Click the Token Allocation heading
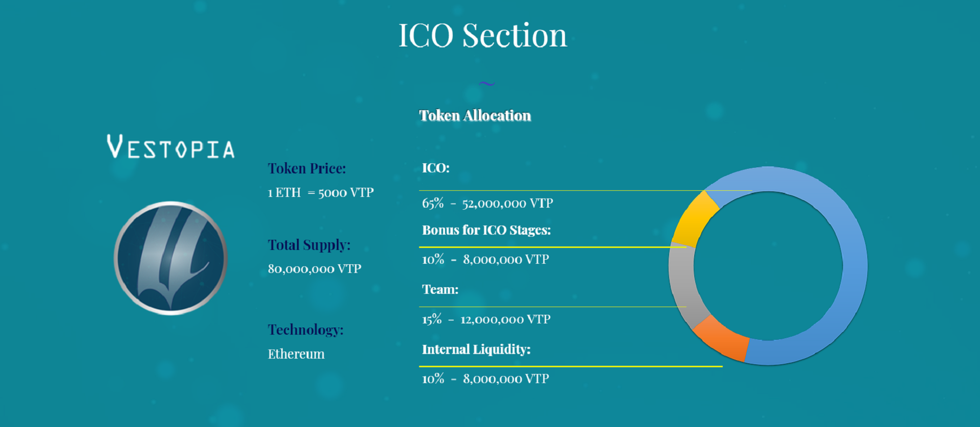The width and height of the screenshot is (980, 427). pyautogui.click(x=475, y=115)
